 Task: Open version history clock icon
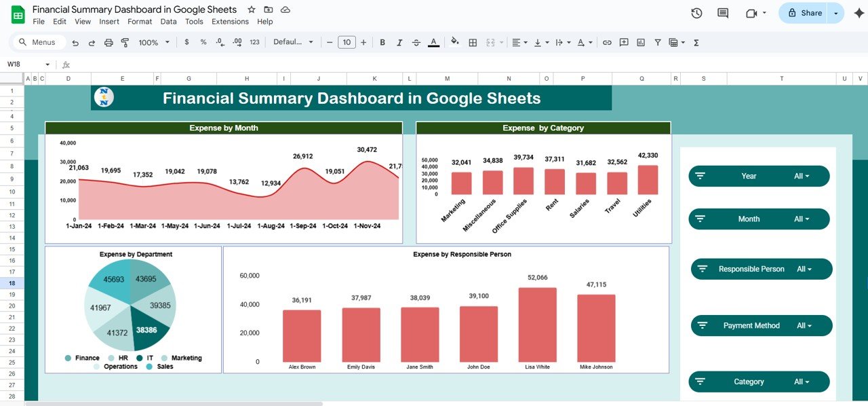click(x=696, y=13)
